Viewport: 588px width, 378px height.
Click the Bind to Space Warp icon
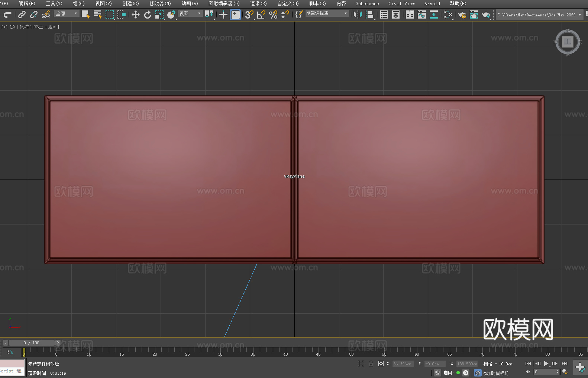click(x=46, y=14)
